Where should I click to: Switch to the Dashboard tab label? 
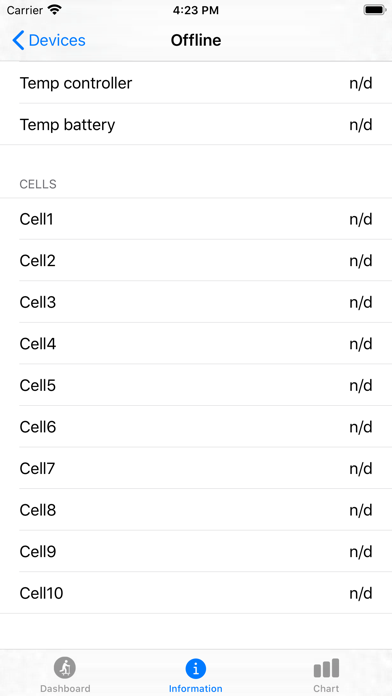pyautogui.click(x=65, y=688)
